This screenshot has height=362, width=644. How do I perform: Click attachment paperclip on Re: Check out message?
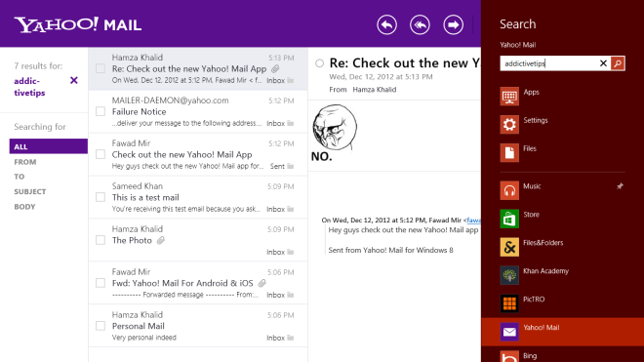click(275, 68)
